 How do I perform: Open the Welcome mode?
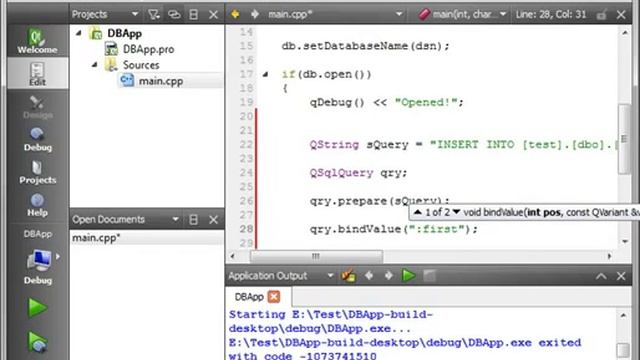(37, 41)
